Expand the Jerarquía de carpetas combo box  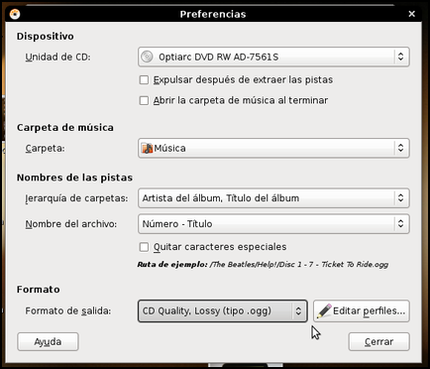click(274, 198)
